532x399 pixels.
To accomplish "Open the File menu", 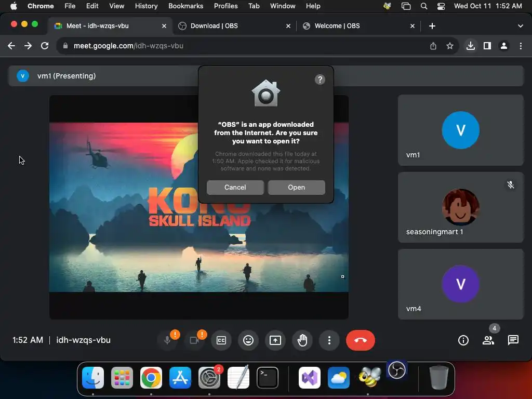I will click(70, 6).
